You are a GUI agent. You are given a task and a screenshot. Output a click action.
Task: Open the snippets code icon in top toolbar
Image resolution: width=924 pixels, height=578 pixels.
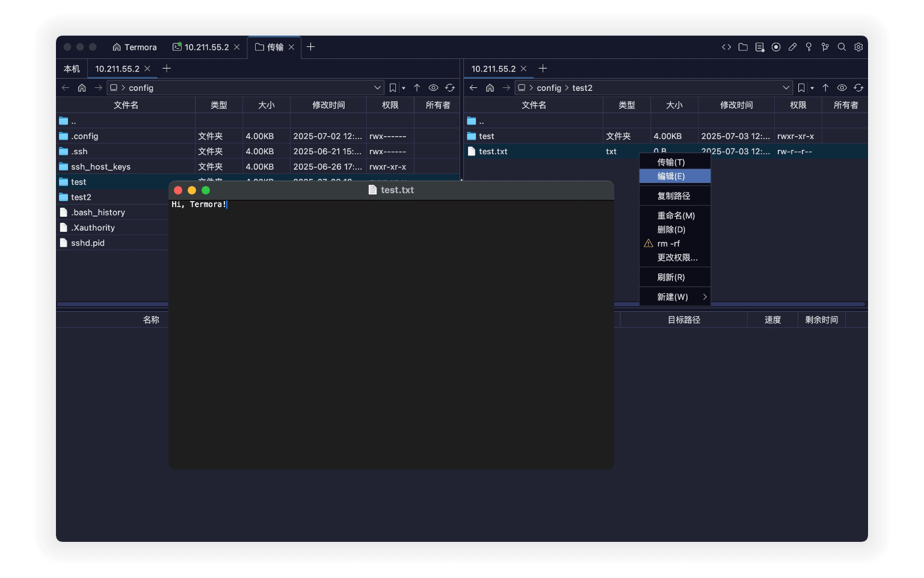[727, 47]
